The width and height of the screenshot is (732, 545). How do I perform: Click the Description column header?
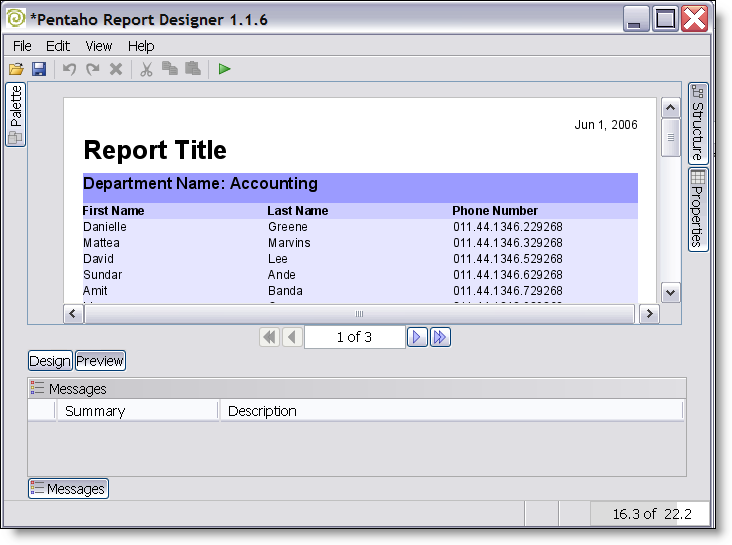(451, 411)
